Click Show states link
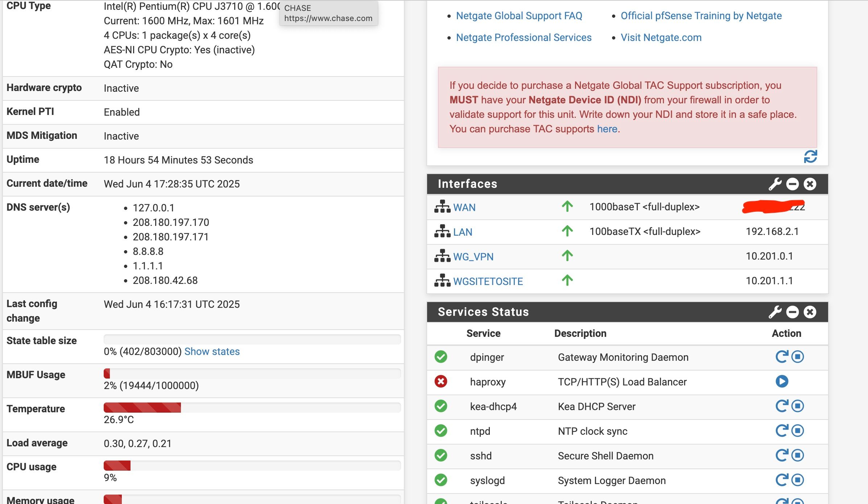868x504 pixels. pyautogui.click(x=212, y=351)
